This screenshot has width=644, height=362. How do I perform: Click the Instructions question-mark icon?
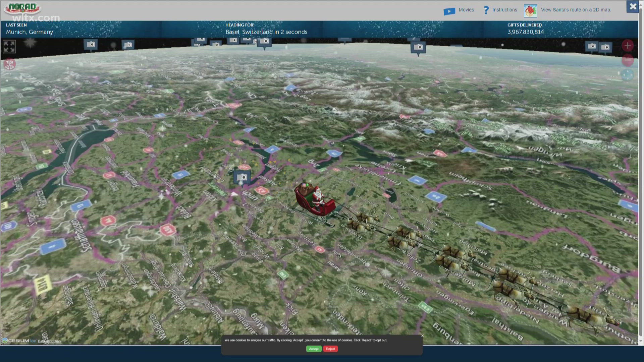(486, 10)
